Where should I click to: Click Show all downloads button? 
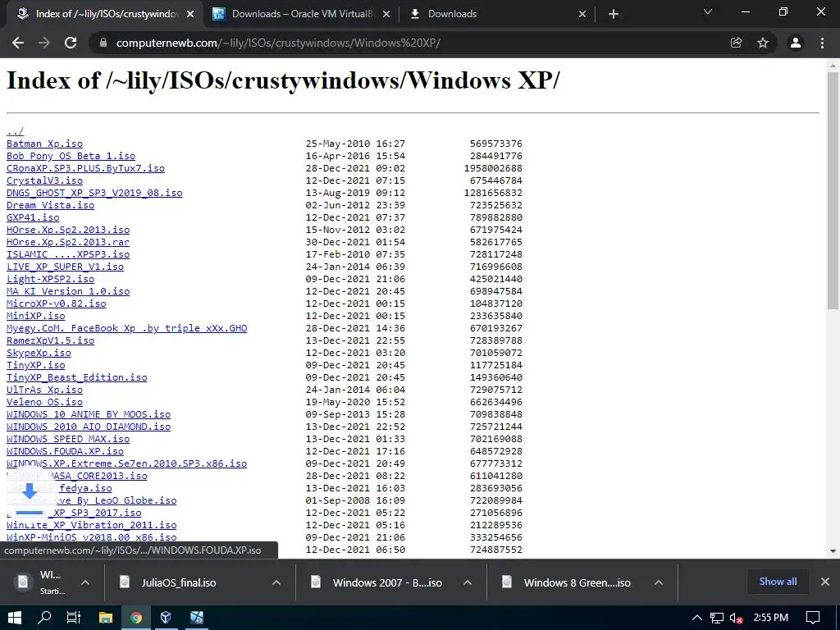778,582
